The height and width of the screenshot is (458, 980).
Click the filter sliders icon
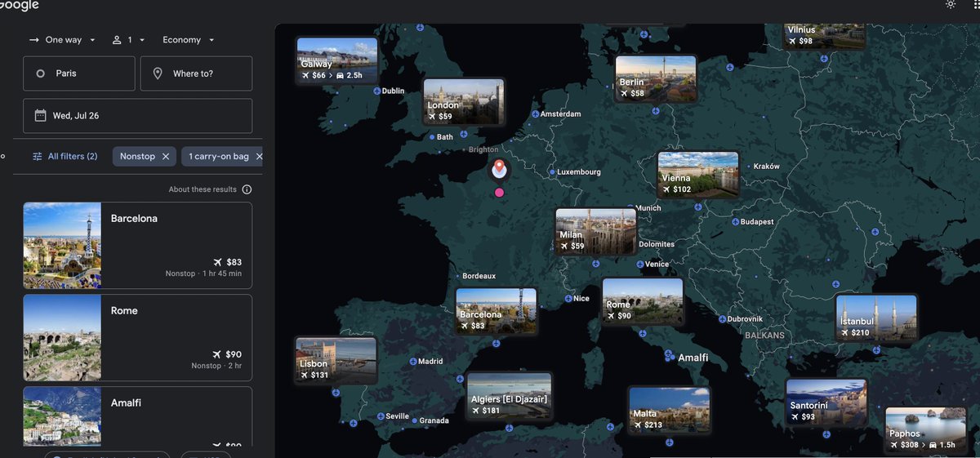(37, 156)
